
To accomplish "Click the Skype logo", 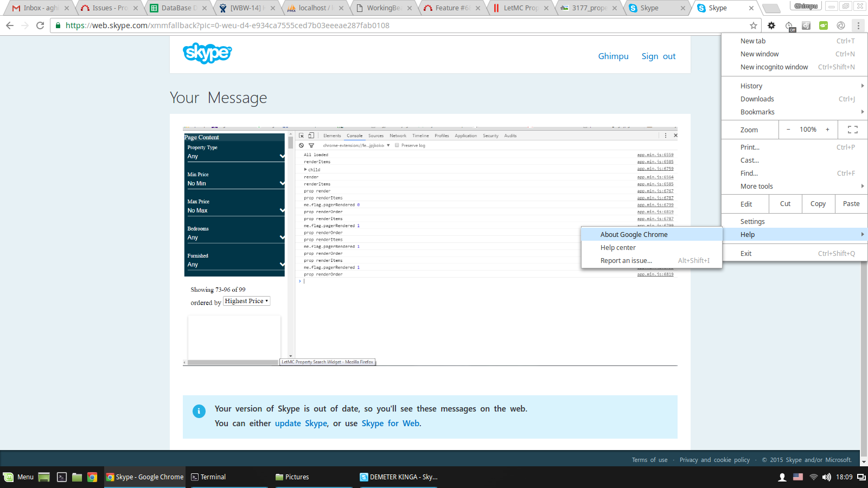I will (x=207, y=53).
